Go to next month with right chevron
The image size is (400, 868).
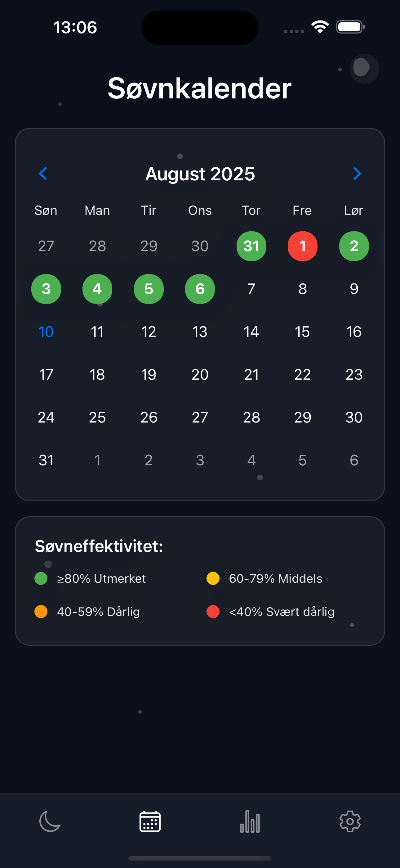coord(357,174)
